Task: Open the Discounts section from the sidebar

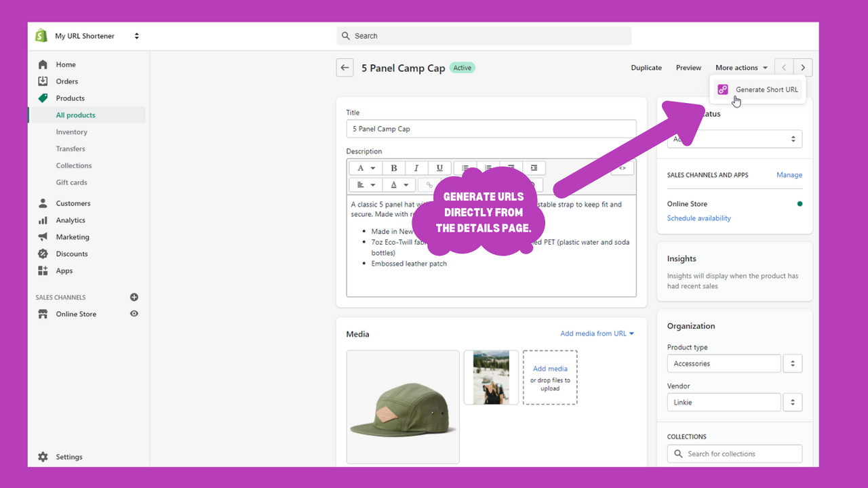Action: pos(70,253)
